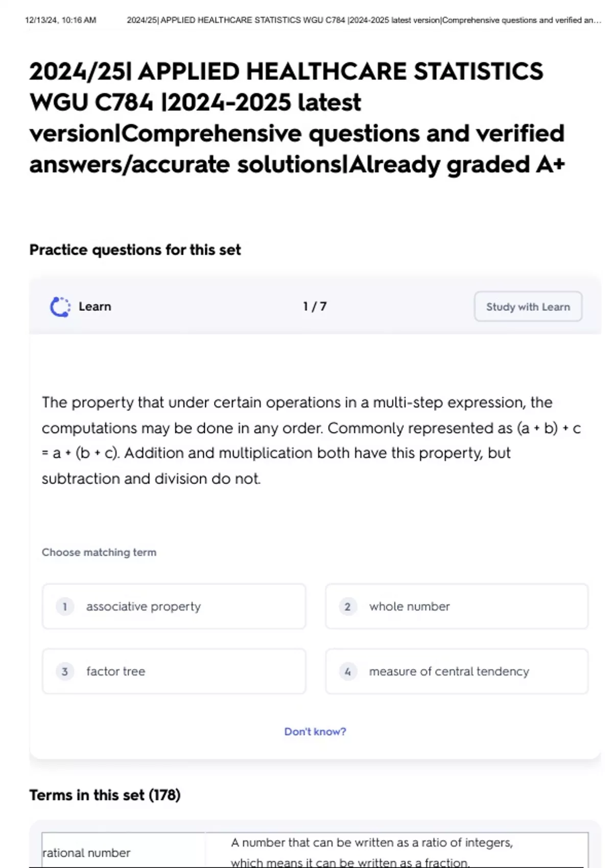Image resolution: width=613 pixels, height=868 pixels.
Task: Click the "Practice questions for this set" heading
Action: click(135, 250)
